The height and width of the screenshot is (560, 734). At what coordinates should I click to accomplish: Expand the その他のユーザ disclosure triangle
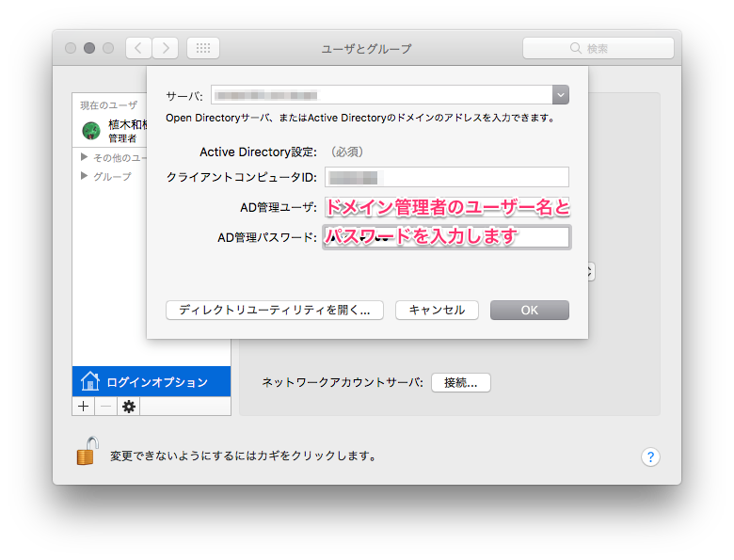point(85,157)
